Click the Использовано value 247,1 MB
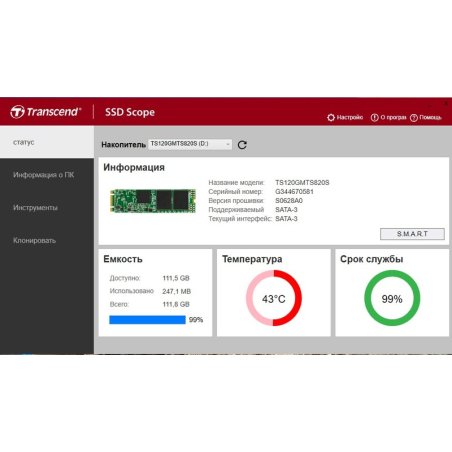Screen dimensions: 452x452 tap(177, 291)
